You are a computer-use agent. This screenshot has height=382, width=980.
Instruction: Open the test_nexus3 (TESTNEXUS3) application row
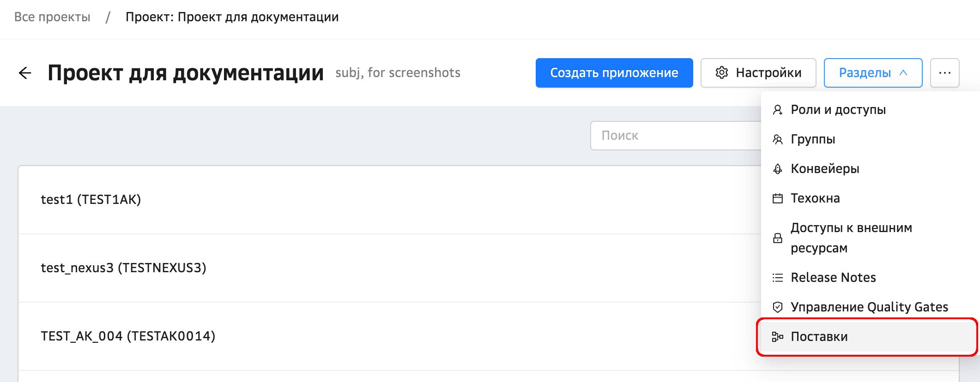(123, 268)
